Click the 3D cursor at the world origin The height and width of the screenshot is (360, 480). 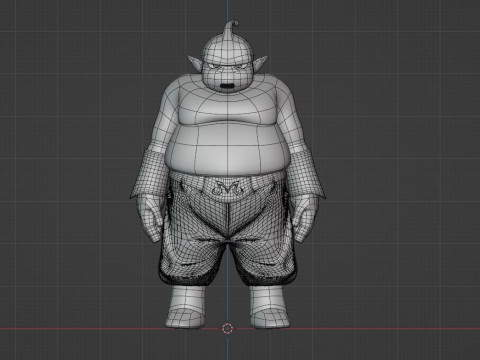(228, 329)
